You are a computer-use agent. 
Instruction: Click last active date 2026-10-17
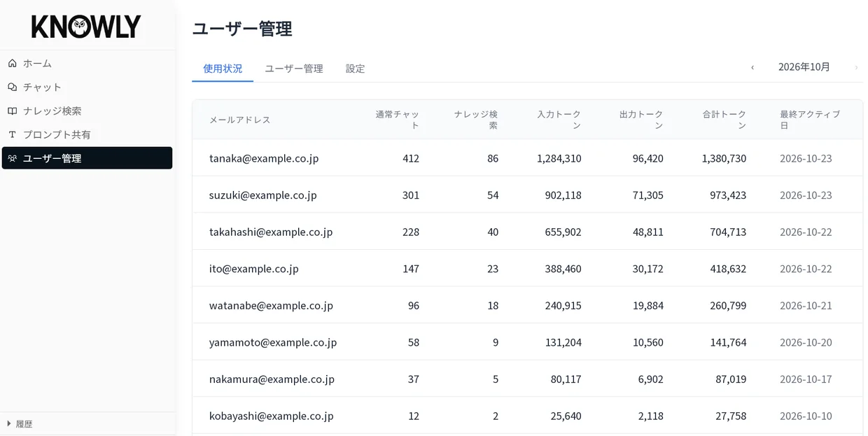[806, 379]
